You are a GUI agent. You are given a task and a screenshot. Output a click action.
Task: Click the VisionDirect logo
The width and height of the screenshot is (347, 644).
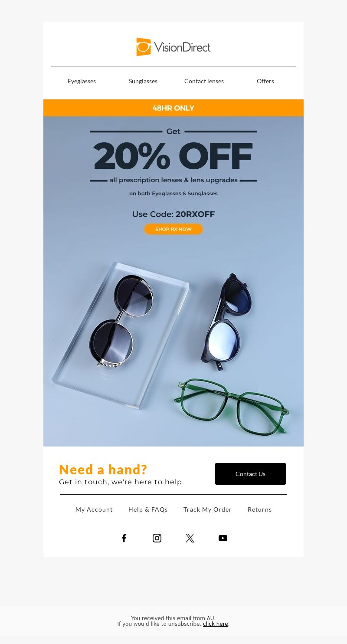[x=173, y=47]
